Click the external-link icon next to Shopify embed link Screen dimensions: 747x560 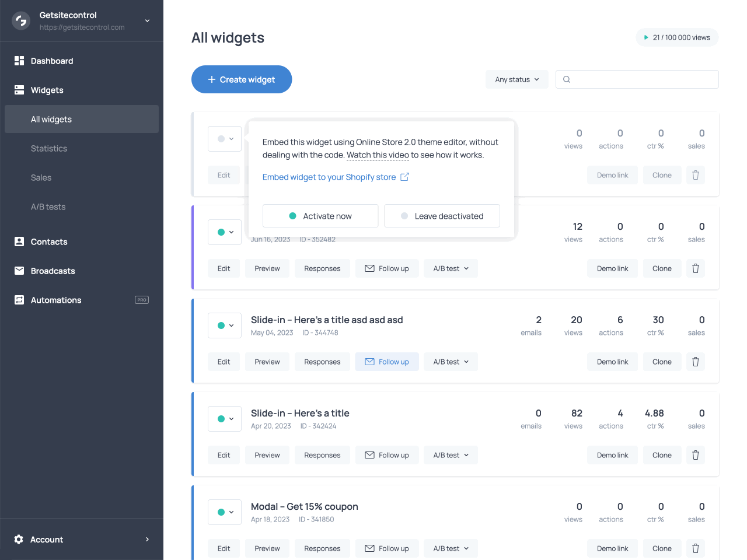point(404,177)
